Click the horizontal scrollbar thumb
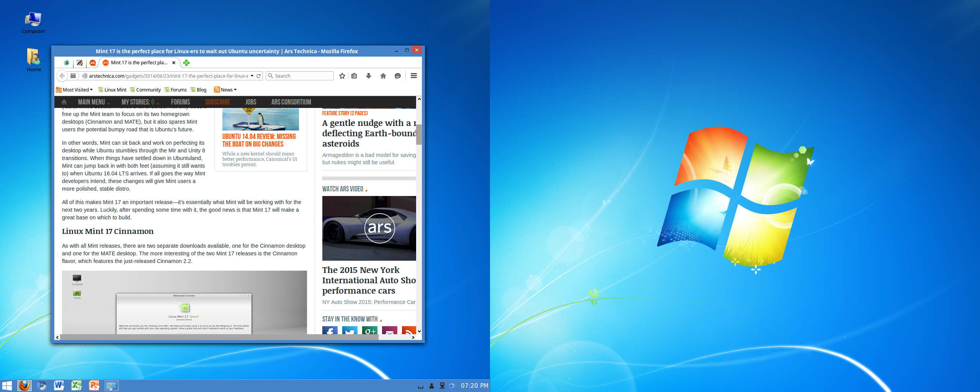The width and height of the screenshot is (980, 392). point(219,337)
